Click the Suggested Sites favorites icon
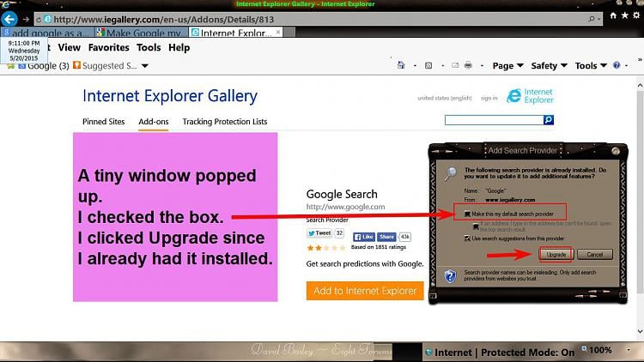The width and height of the screenshot is (644, 362). pyautogui.click(x=76, y=65)
